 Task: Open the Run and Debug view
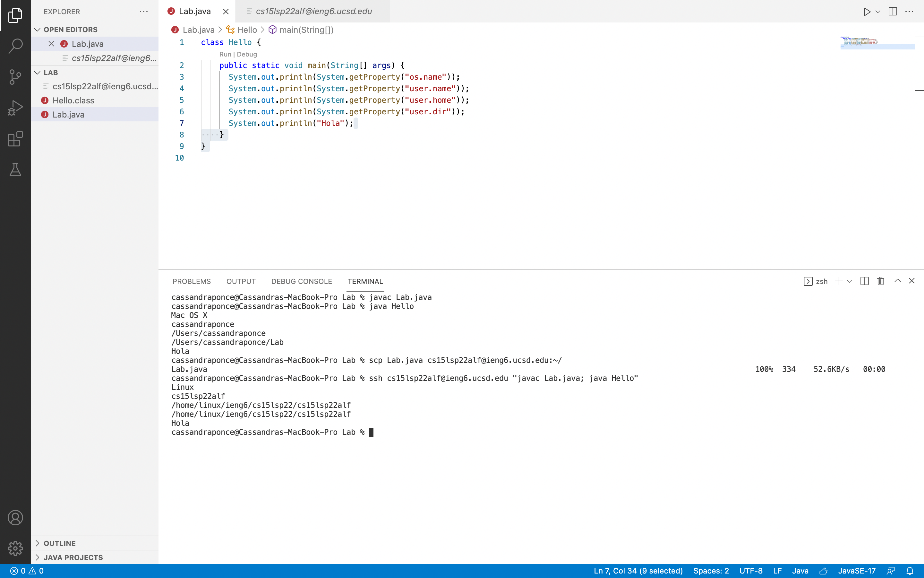(15, 108)
